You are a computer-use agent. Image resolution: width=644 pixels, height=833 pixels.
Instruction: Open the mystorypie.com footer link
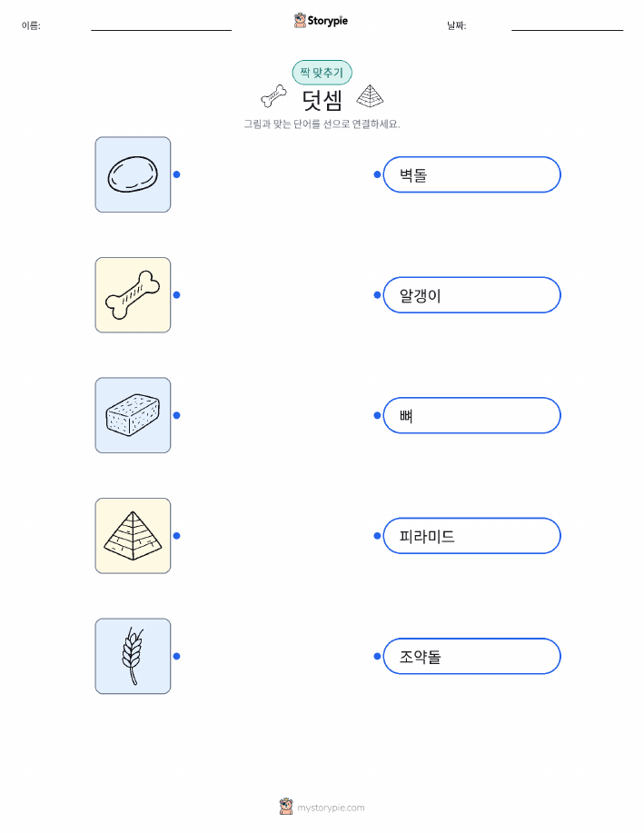tap(331, 808)
